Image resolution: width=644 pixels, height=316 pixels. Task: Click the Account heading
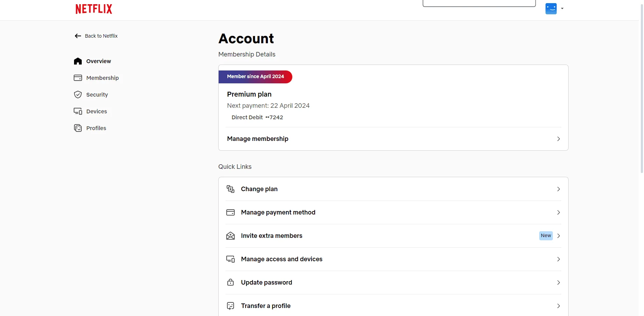pos(246,38)
